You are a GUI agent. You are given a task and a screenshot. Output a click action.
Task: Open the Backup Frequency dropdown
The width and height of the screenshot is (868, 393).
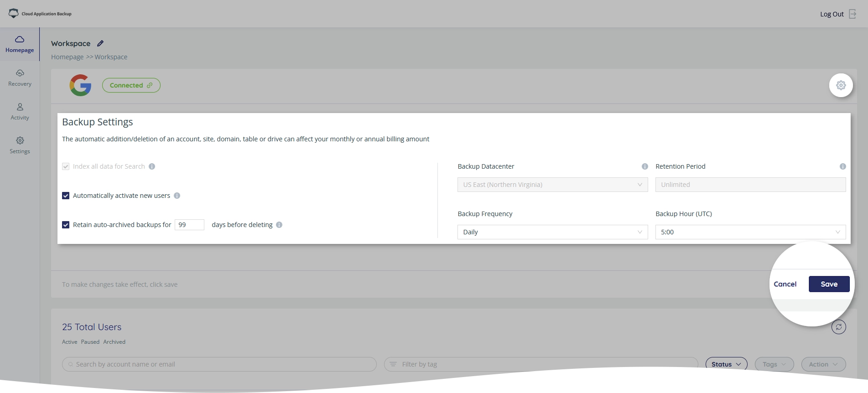pos(552,232)
